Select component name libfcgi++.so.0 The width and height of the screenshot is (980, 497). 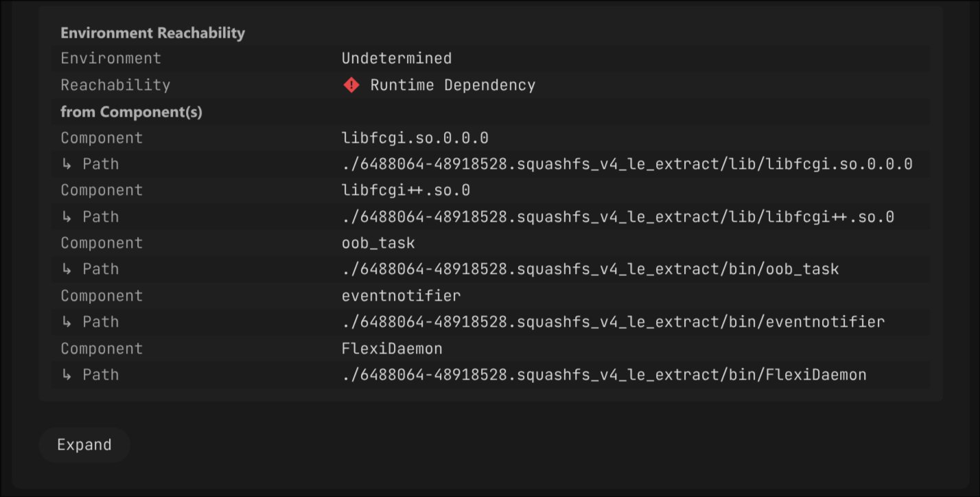pyautogui.click(x=406, y=190)
